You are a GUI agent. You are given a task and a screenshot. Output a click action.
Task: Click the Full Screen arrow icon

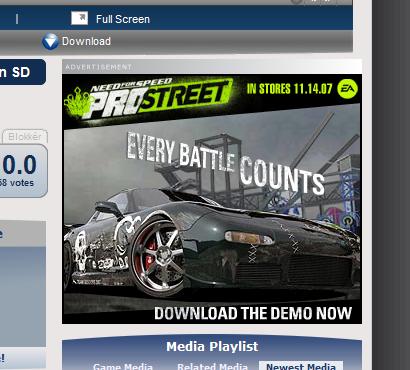(x=79, y=18)
